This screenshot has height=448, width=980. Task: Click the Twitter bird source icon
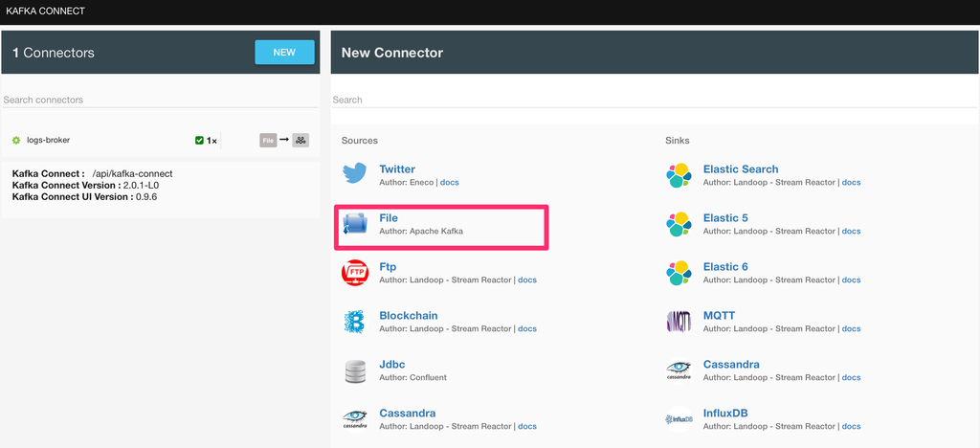coord(354,175)
